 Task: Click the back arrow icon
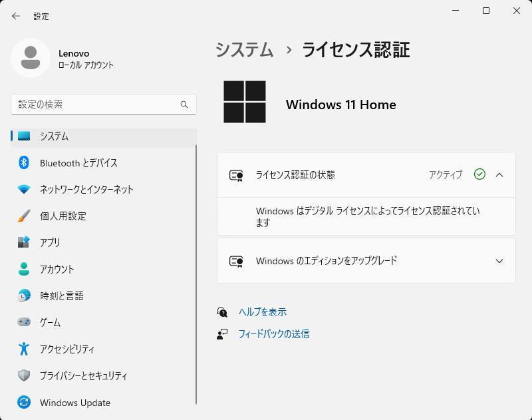15,16
